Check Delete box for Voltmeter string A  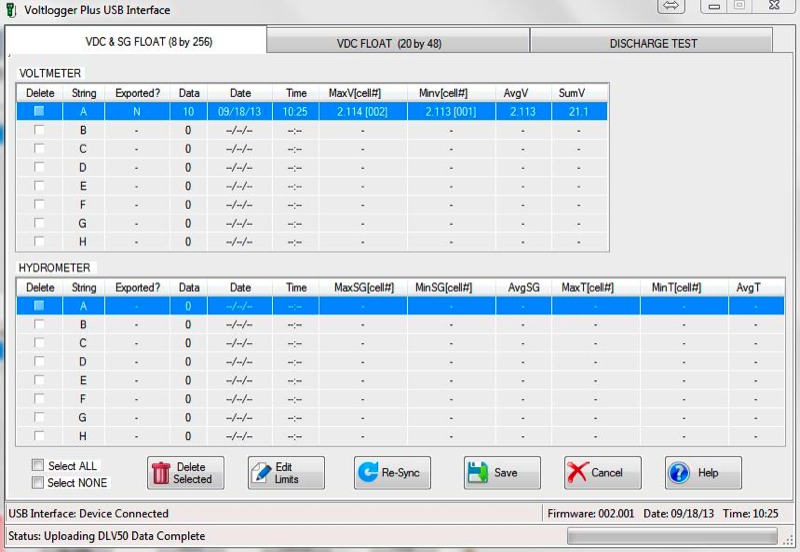coord(40,112)
